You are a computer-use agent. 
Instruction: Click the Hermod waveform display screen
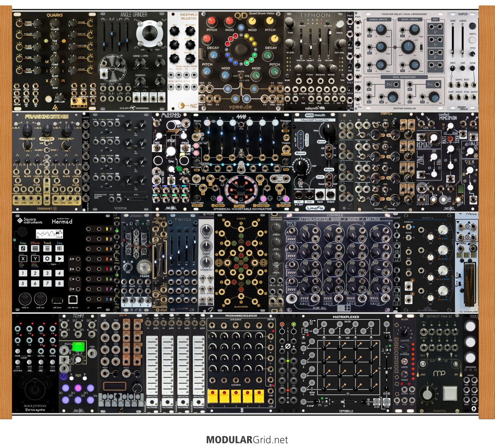tap(49, 234)
